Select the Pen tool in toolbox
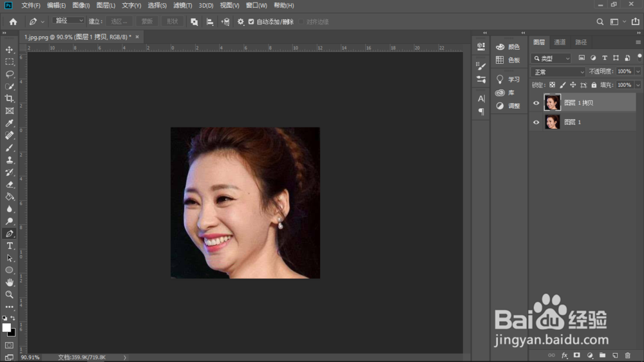 tap(9, 233)
